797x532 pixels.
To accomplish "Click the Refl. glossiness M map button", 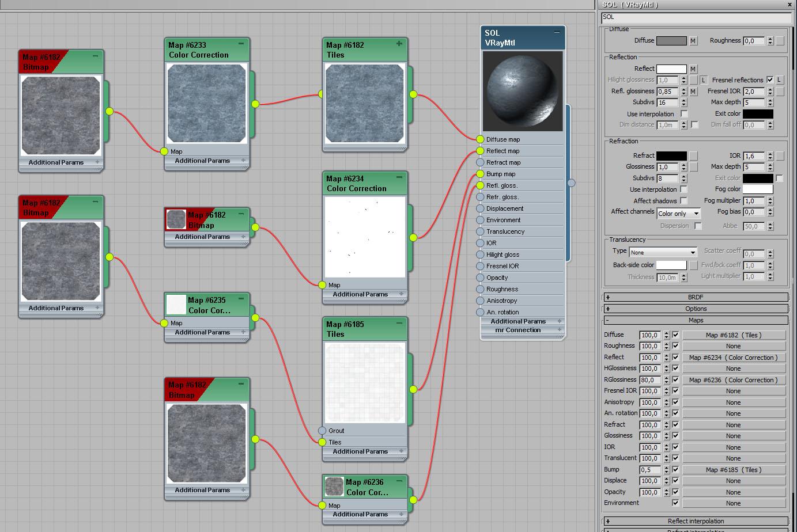I will (x=693, y=92).
